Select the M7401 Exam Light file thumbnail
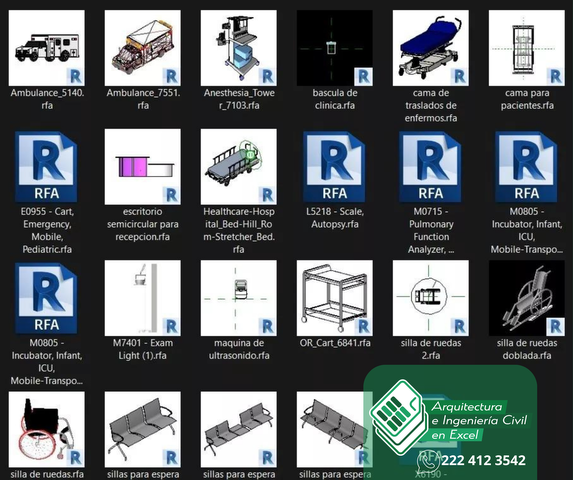573x480 pixels. click(x=143, y=298)
